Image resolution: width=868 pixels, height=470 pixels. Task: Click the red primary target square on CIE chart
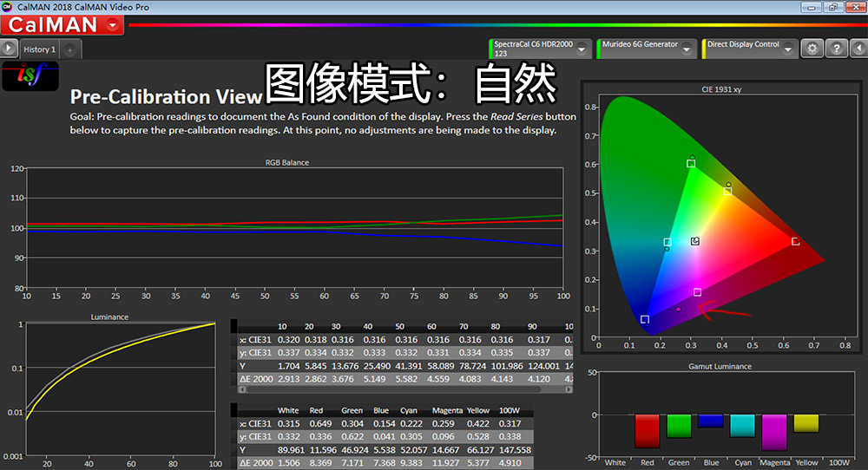(x=795, y=242)
